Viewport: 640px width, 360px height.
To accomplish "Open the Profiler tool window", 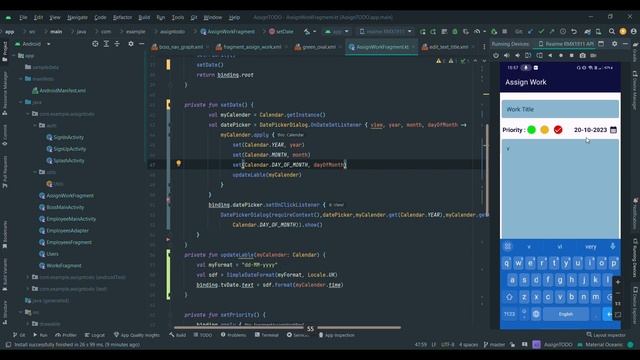I will tap(66, 335).
